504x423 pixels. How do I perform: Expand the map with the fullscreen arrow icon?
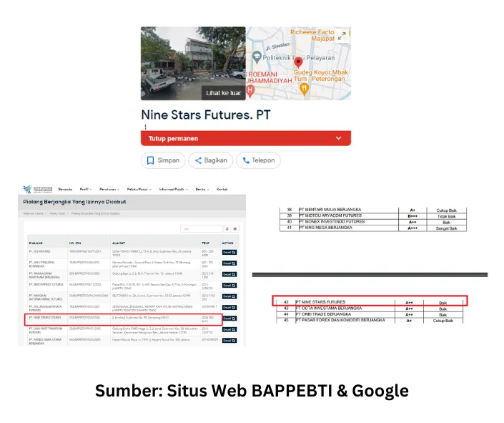tap(342, 36)
